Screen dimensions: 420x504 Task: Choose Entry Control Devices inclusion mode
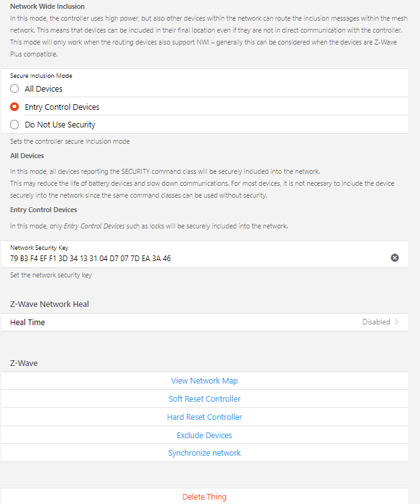pos(14,107)
